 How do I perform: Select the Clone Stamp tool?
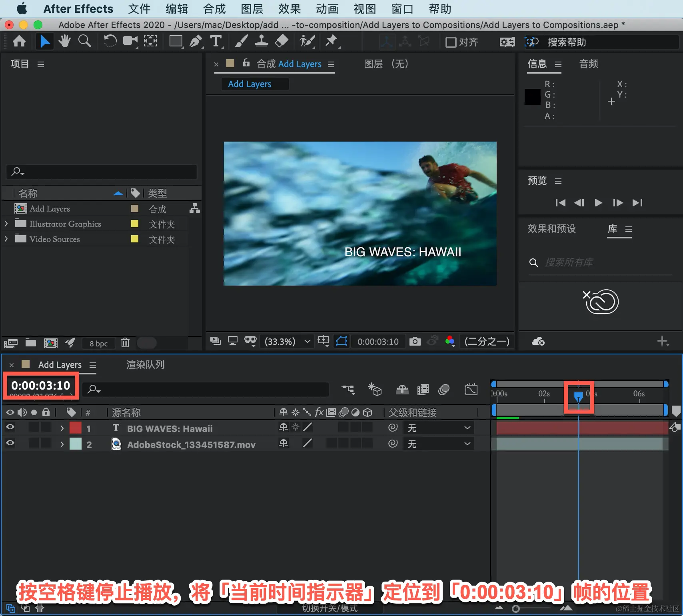[x=262, y=41]
